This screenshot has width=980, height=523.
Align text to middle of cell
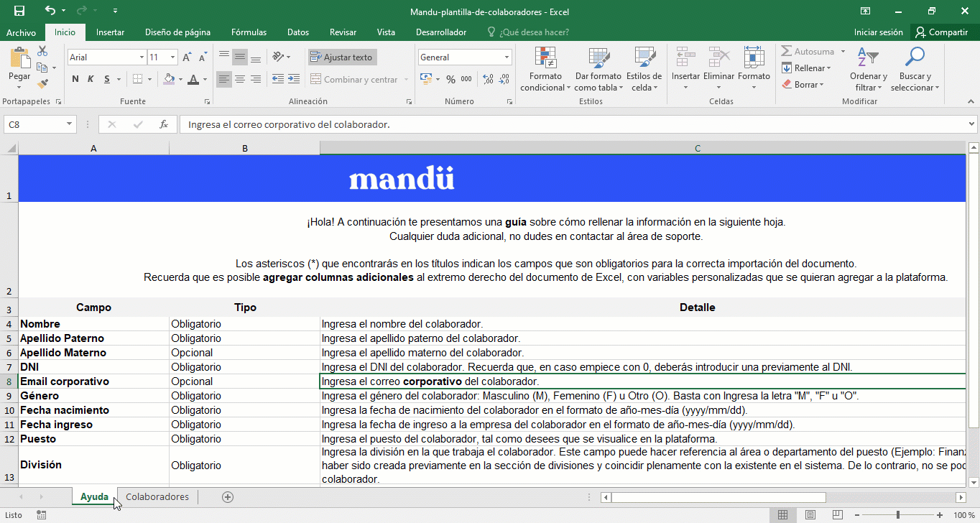(x=240, y=57)
